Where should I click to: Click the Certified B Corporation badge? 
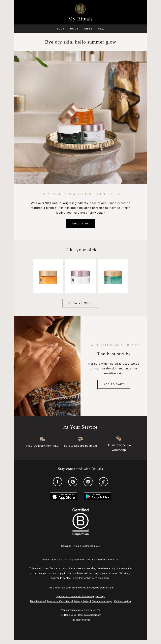point(80,522)
